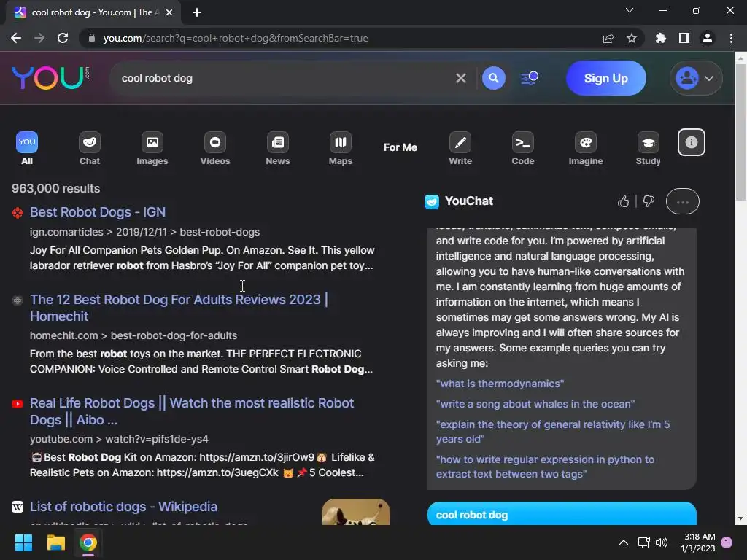Try the "what is thermodynamics" example query

(x=500, y=384)
